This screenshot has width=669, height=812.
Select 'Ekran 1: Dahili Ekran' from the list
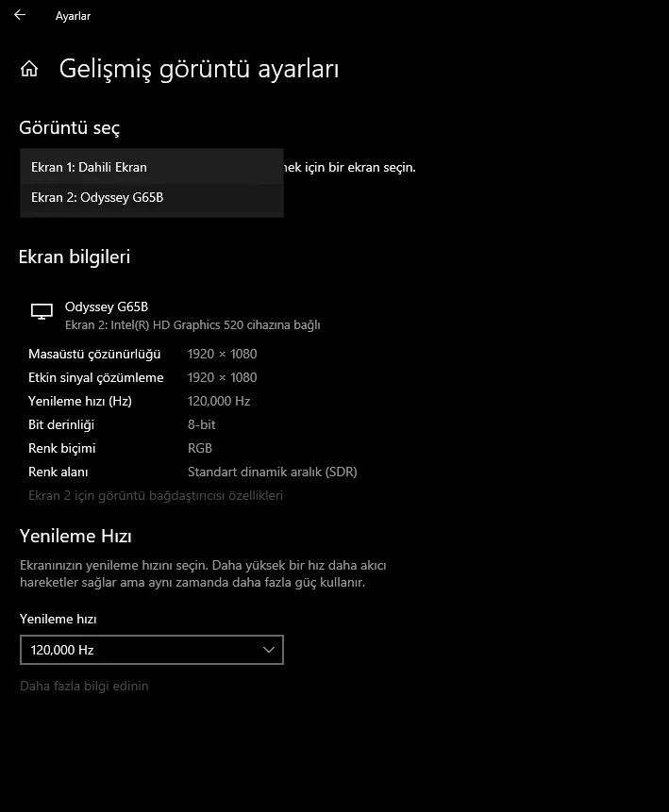coord(89,167)
